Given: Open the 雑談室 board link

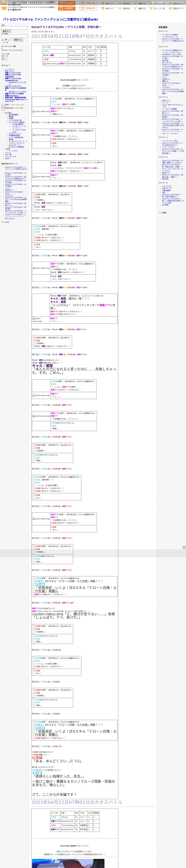Looking at the screenshot, I should pyautogui.click(x=11, y=117).
